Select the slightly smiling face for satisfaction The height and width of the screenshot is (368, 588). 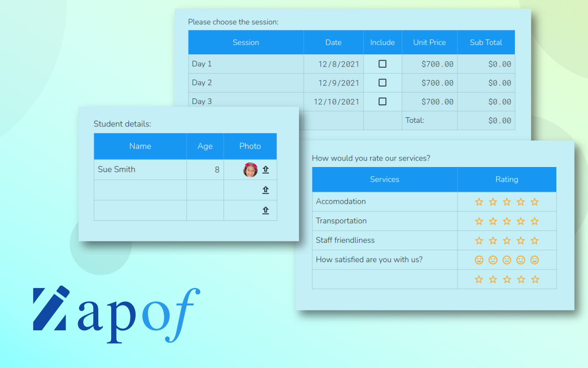(520, 260)
